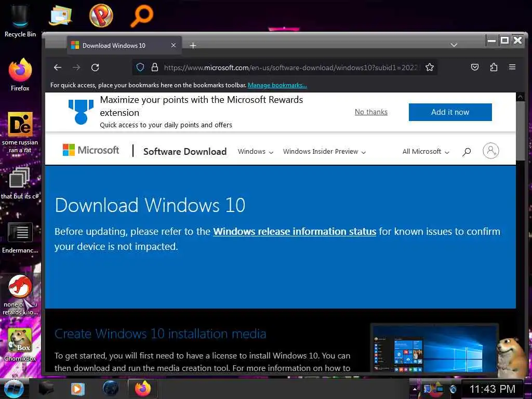The width and height of the screenshot is (532, 399).
Task: Open the Recycle Bin desktop icon
Action: coord(20,20)
